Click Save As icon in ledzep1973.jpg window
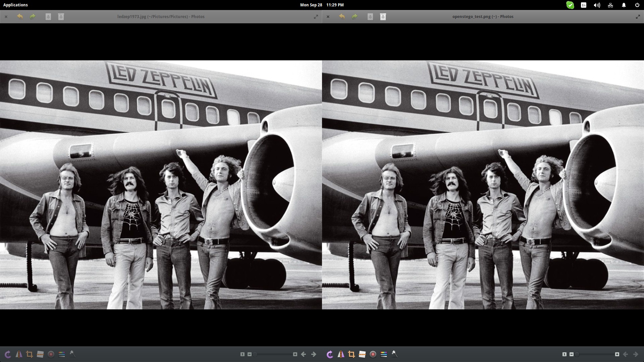This screenshot has width=644, height=362. (x=61, y=17)
